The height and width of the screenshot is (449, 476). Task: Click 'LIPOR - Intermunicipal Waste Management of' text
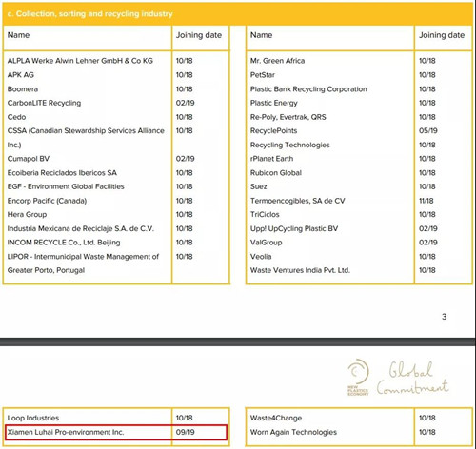[x=83, y=257]
